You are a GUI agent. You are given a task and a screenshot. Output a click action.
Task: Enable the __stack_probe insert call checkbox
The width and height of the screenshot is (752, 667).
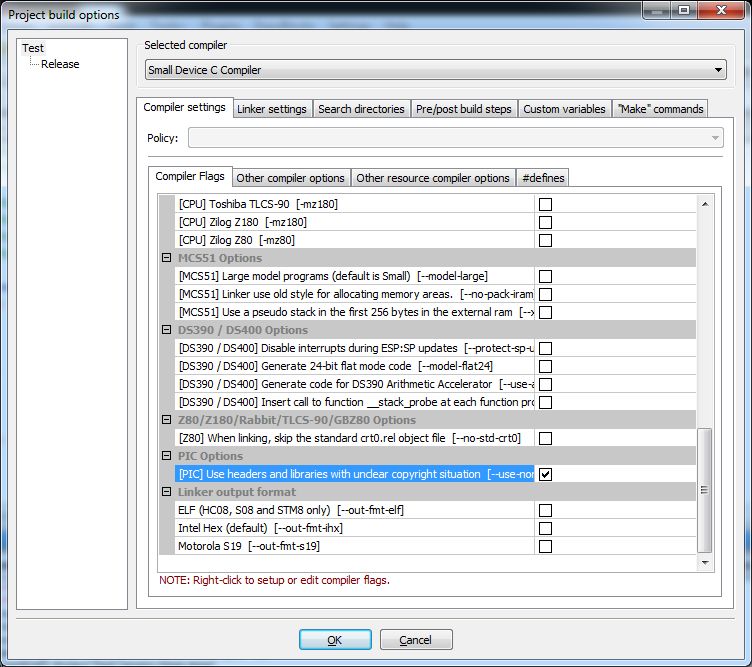[x=545, y=402]
